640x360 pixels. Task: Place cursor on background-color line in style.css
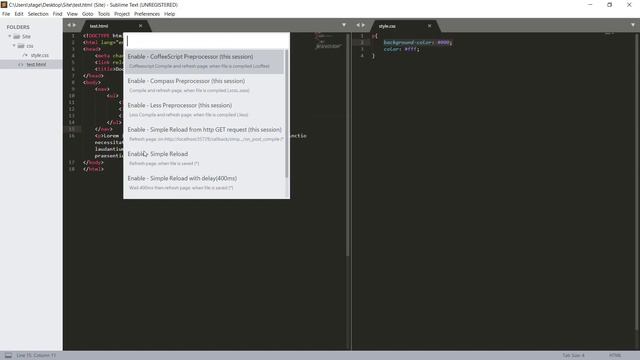click(x=418, y=42)
